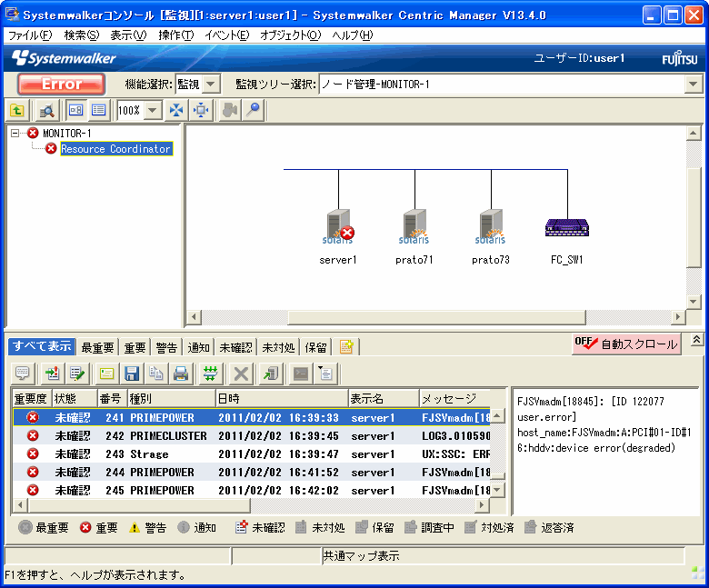The height and width of the screenshot is (588, 709).
Task: Click the red Error status button
Action: pos(62,84)
